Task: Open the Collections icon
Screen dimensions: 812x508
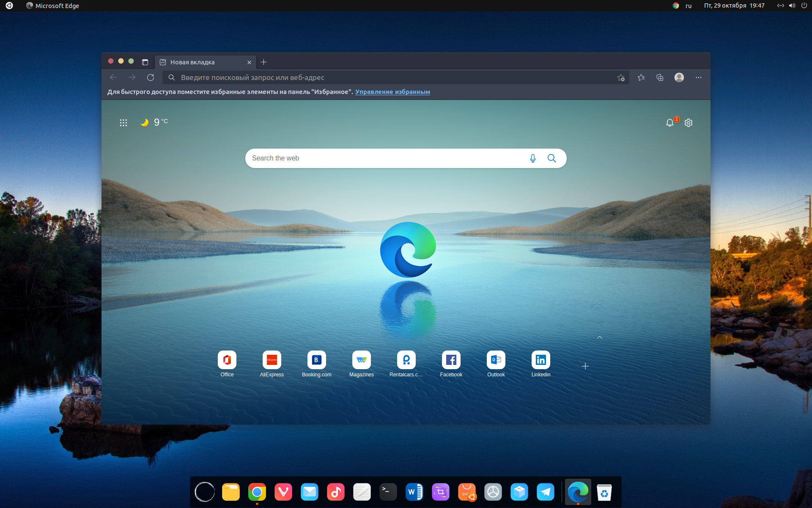Action: tap(660, 77)
